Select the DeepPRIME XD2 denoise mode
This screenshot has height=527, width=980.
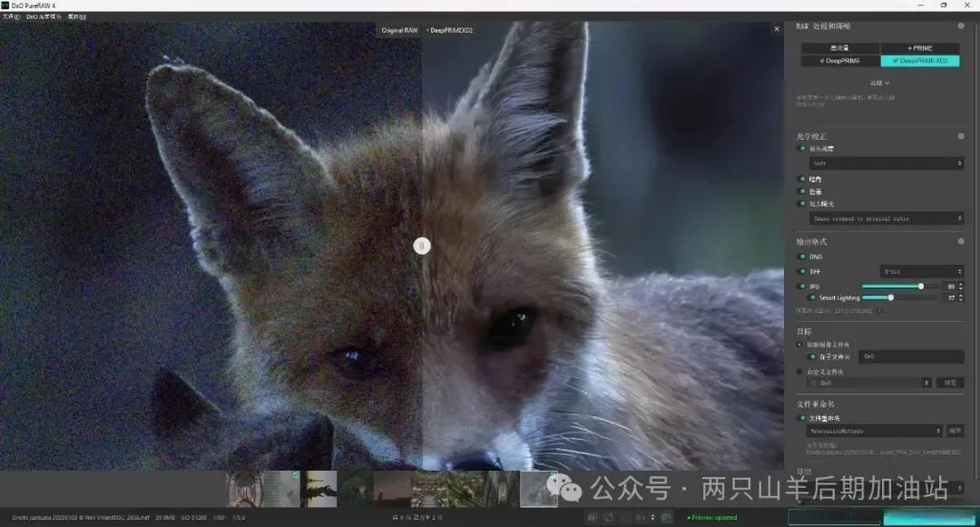920,61
